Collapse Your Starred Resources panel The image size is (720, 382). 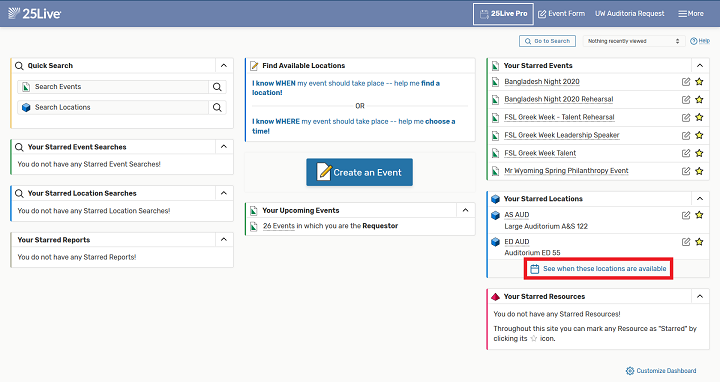pos(700,297)
